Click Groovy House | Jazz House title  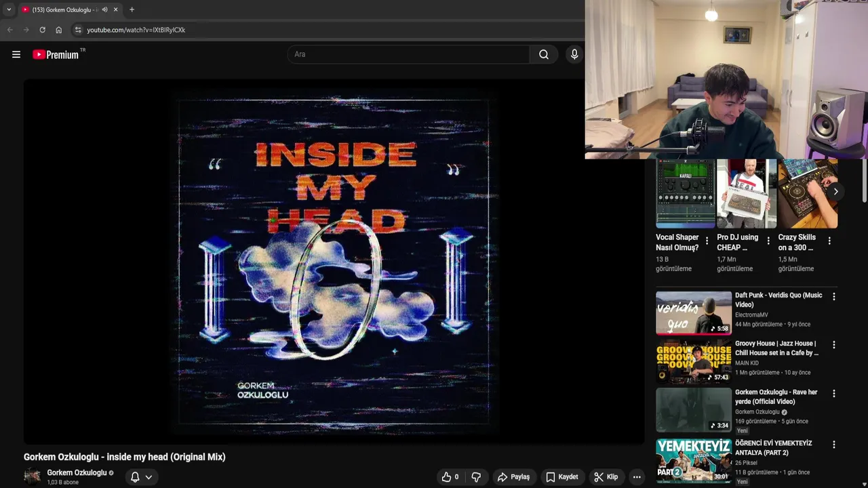click(777, 348)
